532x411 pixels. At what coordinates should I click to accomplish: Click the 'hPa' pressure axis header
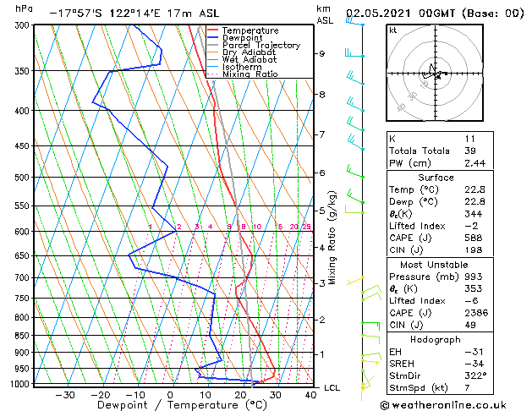point(24,9)
